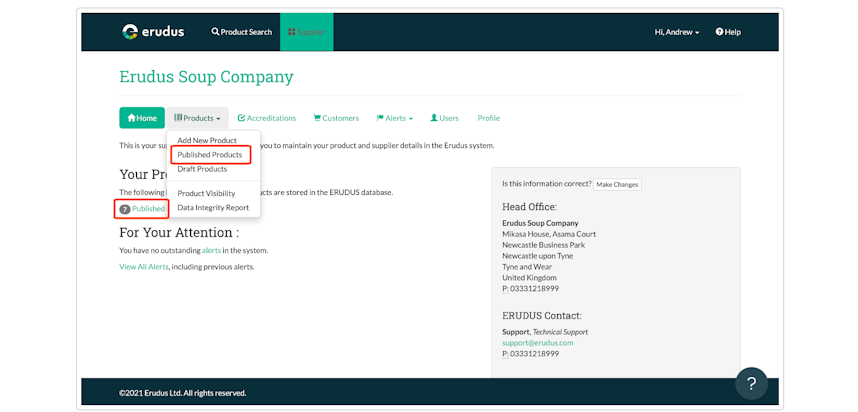Choose Draft Products from menu
The image size is (858, 412).
tap(202, 169)
